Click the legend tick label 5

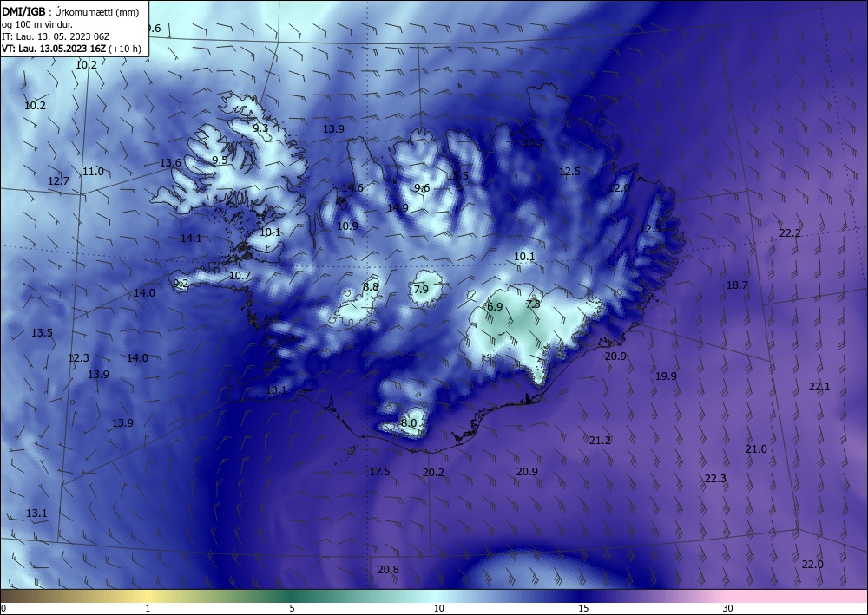[292, 609]
